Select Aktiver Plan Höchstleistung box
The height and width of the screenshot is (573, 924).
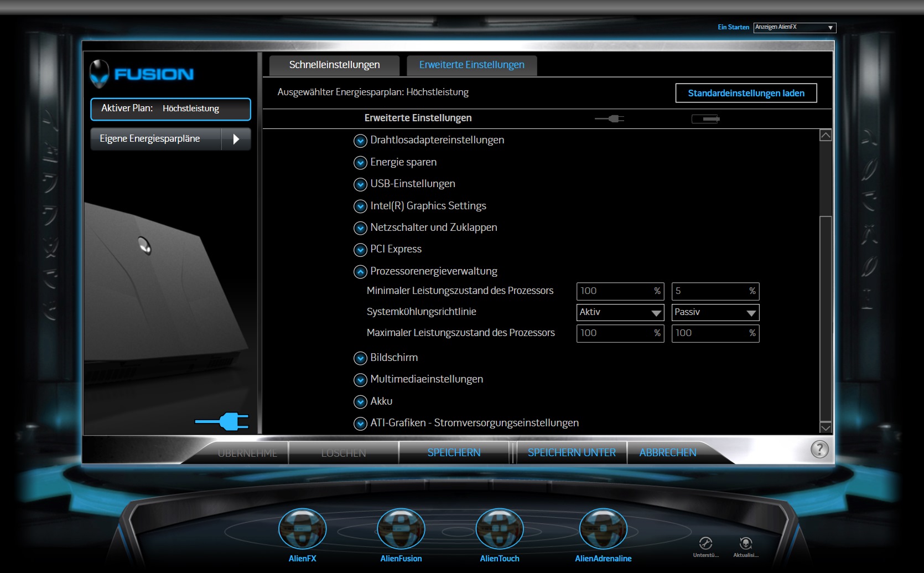pos(170,109)
